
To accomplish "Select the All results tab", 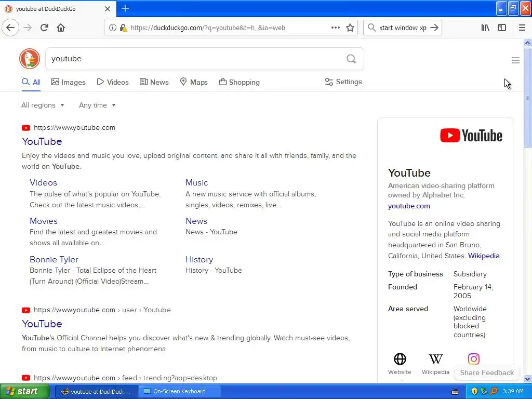I will tap(31, 82).
